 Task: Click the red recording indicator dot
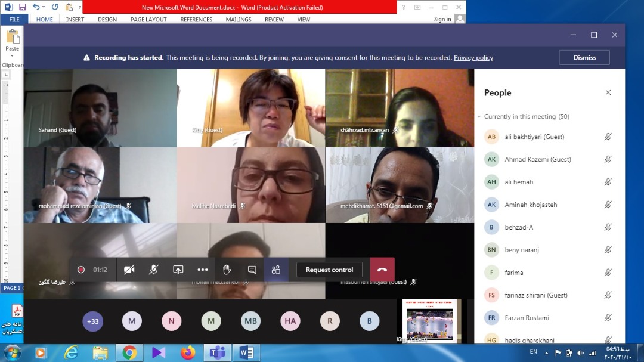(81, 270)
